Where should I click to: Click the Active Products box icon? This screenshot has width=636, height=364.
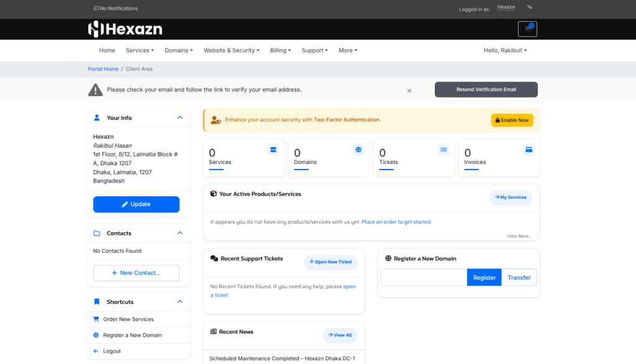coord(214,194)
